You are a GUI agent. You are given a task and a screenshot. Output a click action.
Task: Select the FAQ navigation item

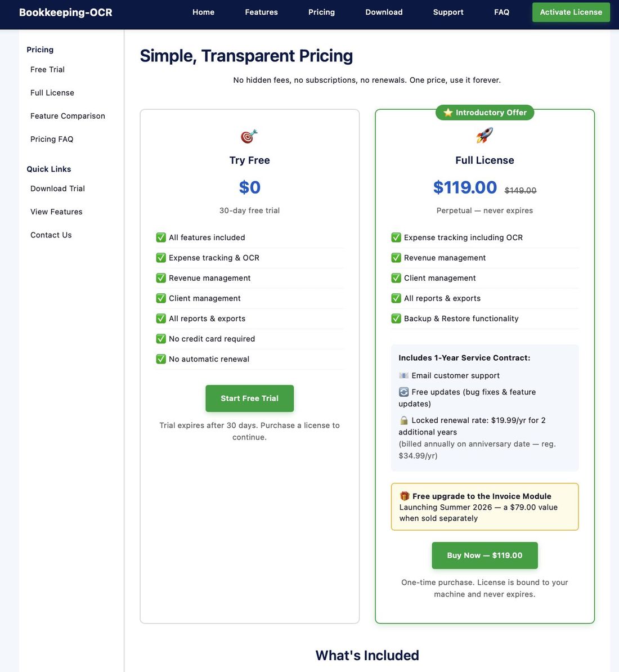coord(501,12)
